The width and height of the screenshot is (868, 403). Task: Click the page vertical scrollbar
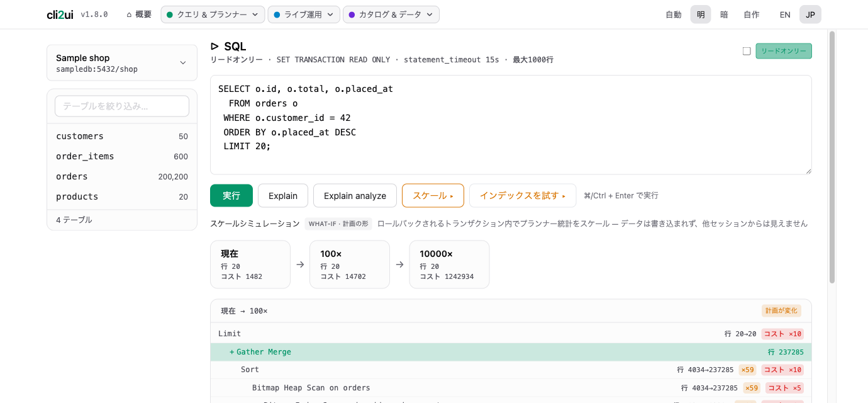click(x=832, y=157)
